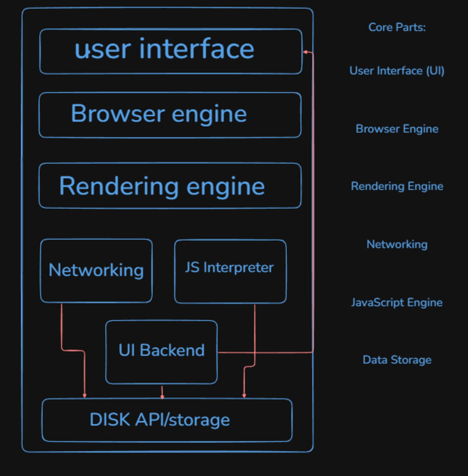Screen dimensions: 468x476
Task: Select the "Core Parts:" heading text
Action: pos(397,28)
